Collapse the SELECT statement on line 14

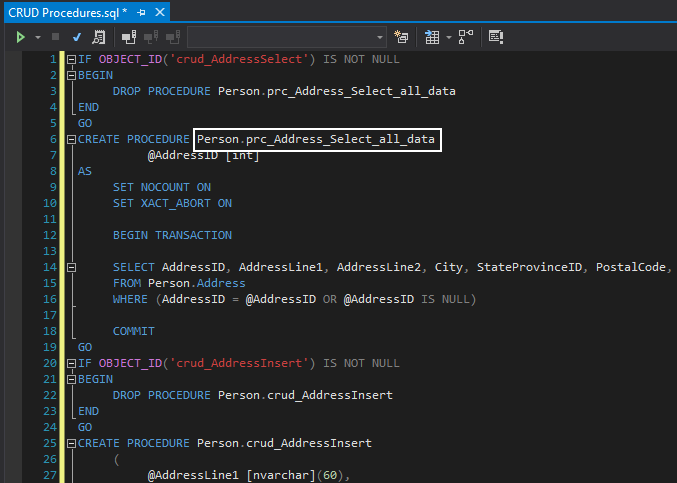(71, 267)
